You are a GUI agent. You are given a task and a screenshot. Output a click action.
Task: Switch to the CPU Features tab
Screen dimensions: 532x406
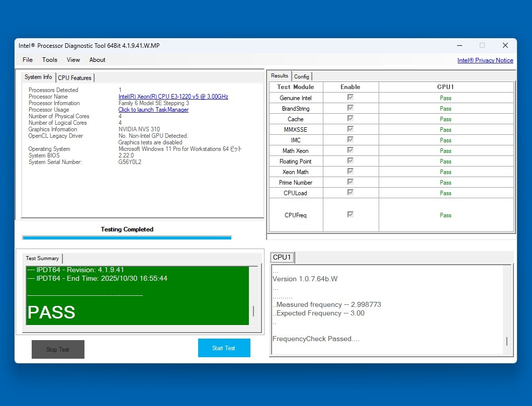point(74,78)
